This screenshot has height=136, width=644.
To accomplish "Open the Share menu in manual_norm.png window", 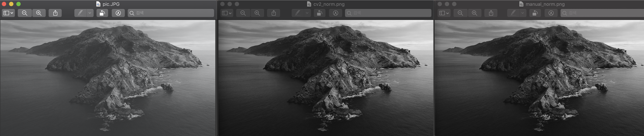I will click(x=491, y=13).
